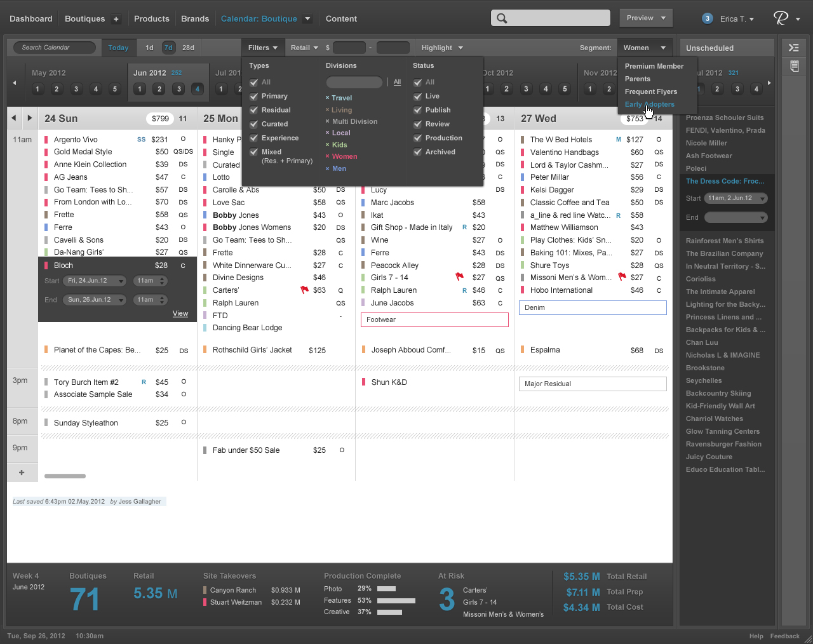Open the Segment Women dropdown
The width and height of the screenshot is (813, 644).
click(x=645, y=48)
